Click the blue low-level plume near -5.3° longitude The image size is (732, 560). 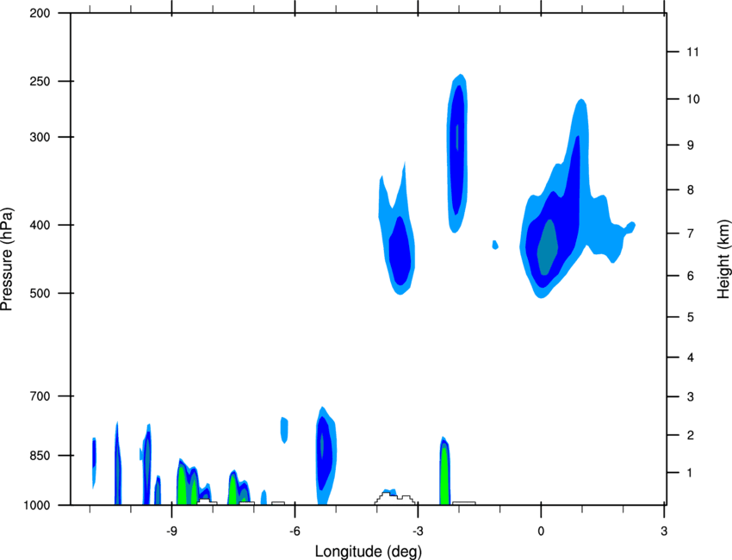point(326,456)
